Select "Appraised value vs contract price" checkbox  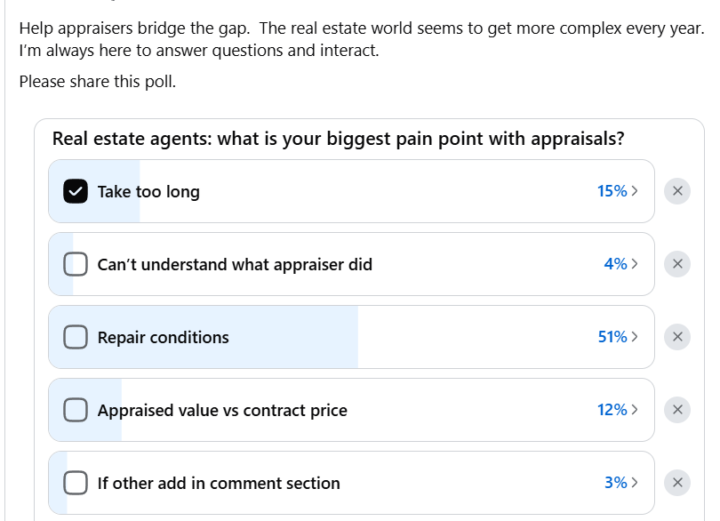click(76, 410)
